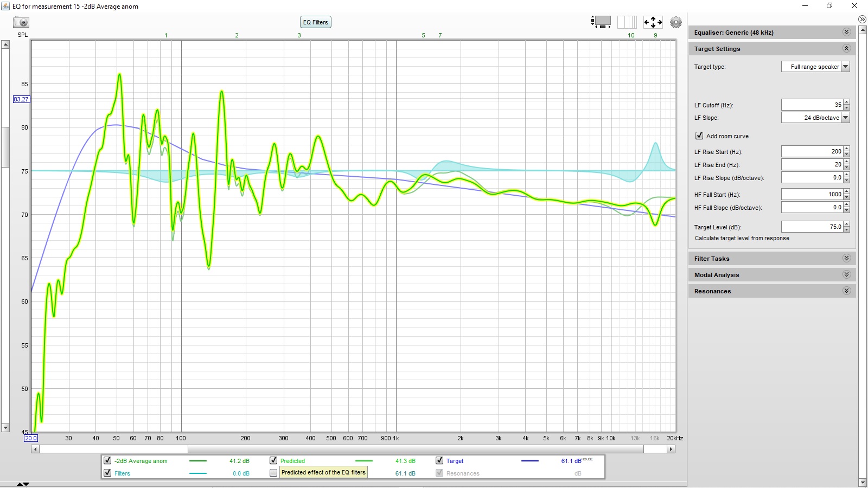Click the Target blue line swatch
The height and width of the screenshot is (488, 868).
(x=530, y=461)
